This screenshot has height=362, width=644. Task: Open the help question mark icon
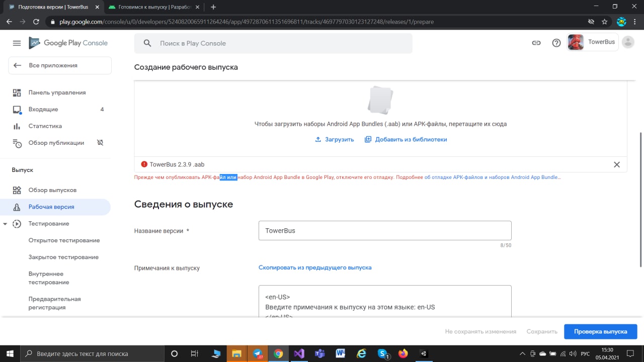click(556, 43)
